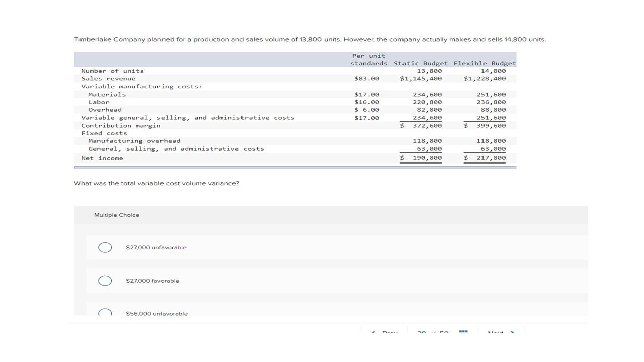
Task: Click the "Variable general, selling, and administrative costs" label
Action: pos(188,118)
